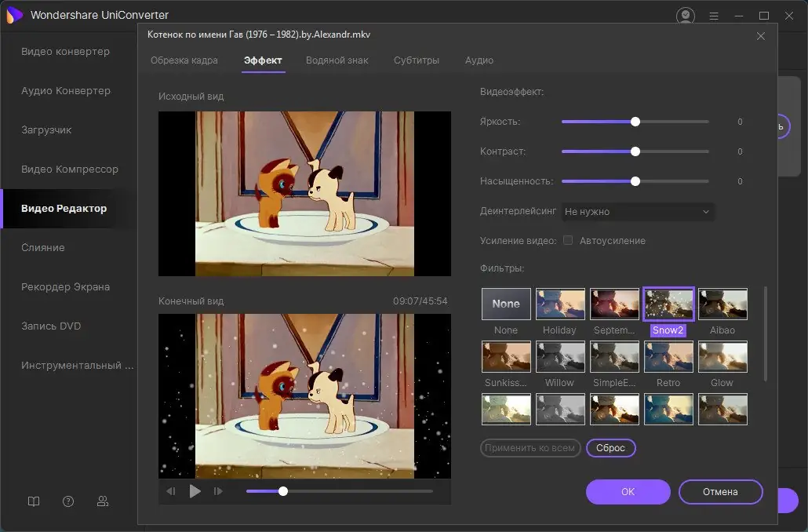Choose the Retro filter thumbnail

point(668,357)
